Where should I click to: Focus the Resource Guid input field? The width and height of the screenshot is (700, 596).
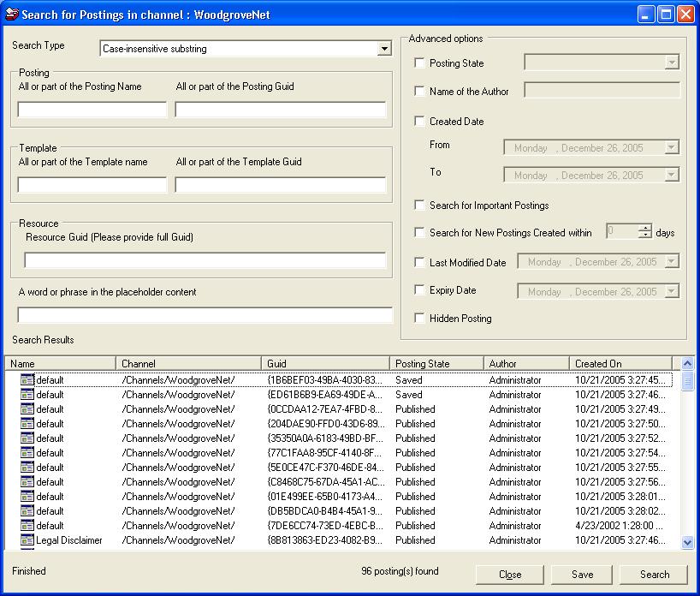pos(205,260)
